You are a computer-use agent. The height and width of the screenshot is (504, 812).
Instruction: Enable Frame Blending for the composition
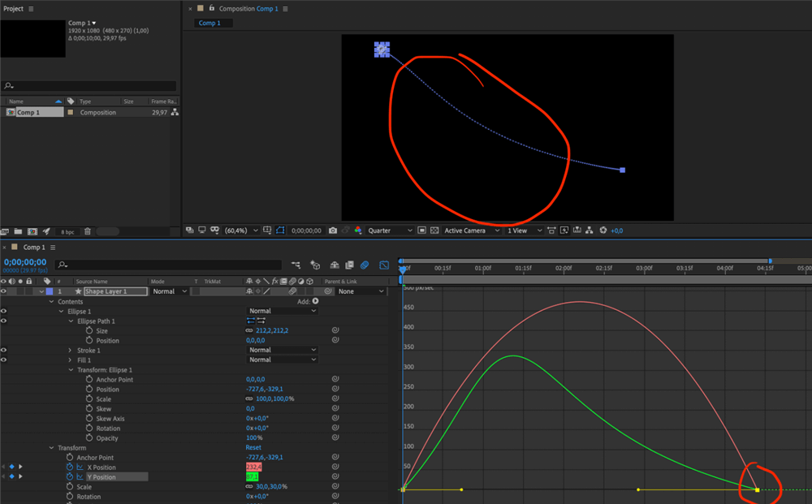coord(349,265)
